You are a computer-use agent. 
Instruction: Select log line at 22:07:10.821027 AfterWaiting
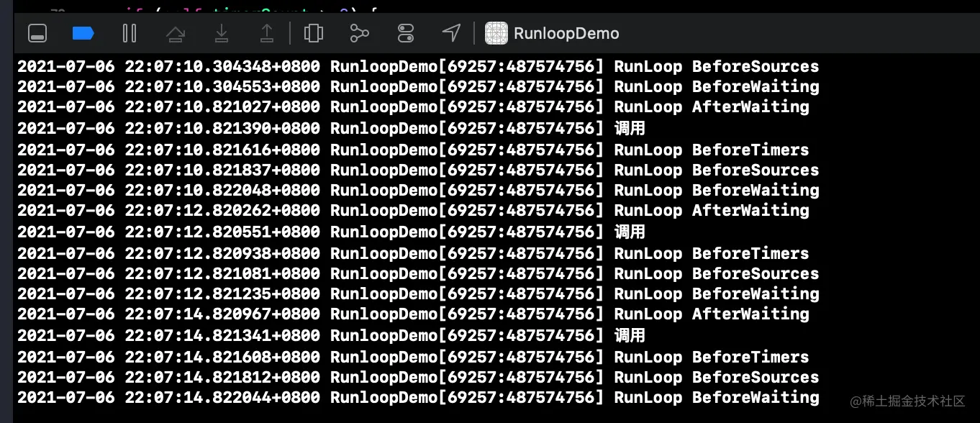coord(413,107)
